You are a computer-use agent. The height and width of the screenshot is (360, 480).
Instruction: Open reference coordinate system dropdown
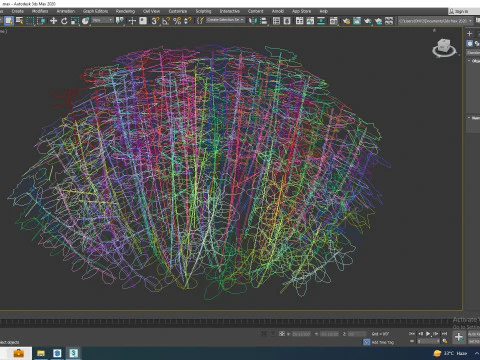click(x=102, y=20)
